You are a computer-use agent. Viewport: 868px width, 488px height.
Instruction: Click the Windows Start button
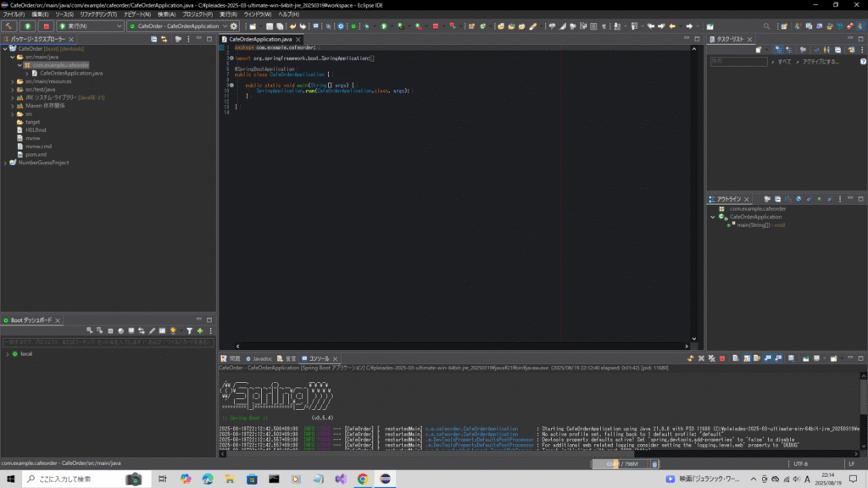pyautogui.click(x=10, y=479)
